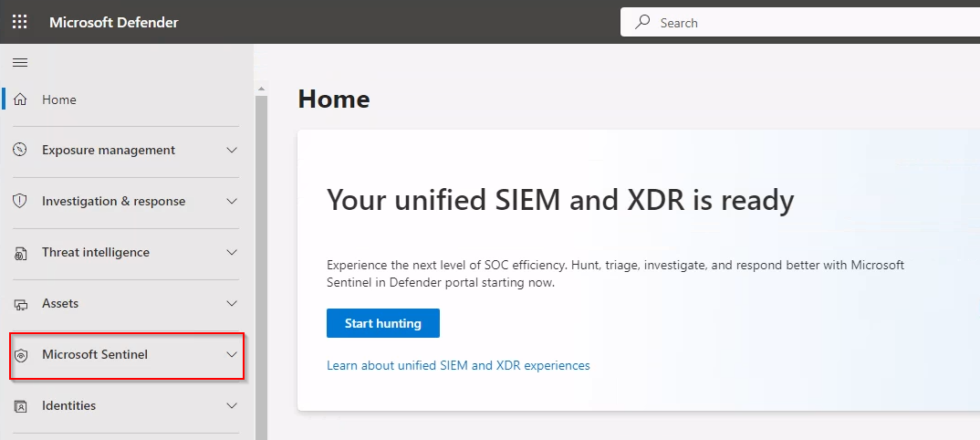Image resolution: width=980 pixels, height=440 pixels.
Task: Open Learn about unified SIEM and XDR link
Action: pos(458,365)
